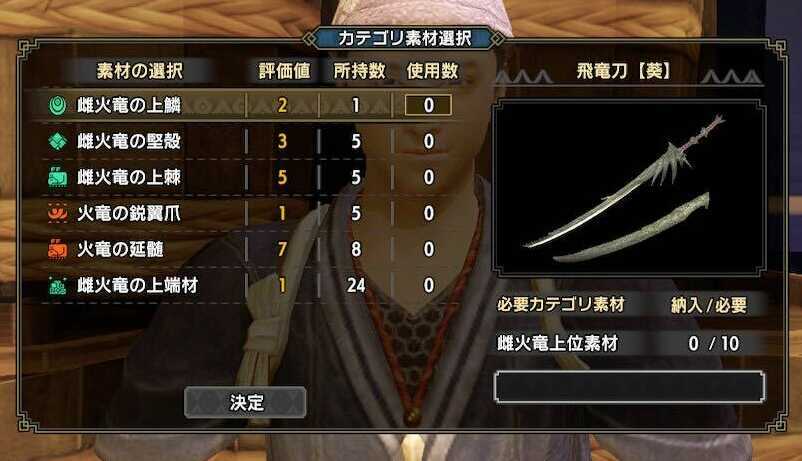802x461 pixels.
Task: Select the 雌火竜の堅殻 material name
Action: (x=129, y=141)
